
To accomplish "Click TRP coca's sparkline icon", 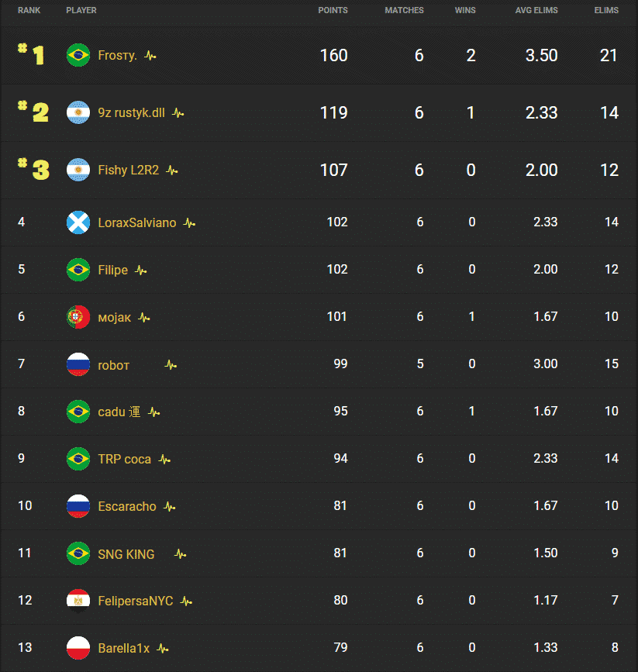I will click(x=164, y=458).
